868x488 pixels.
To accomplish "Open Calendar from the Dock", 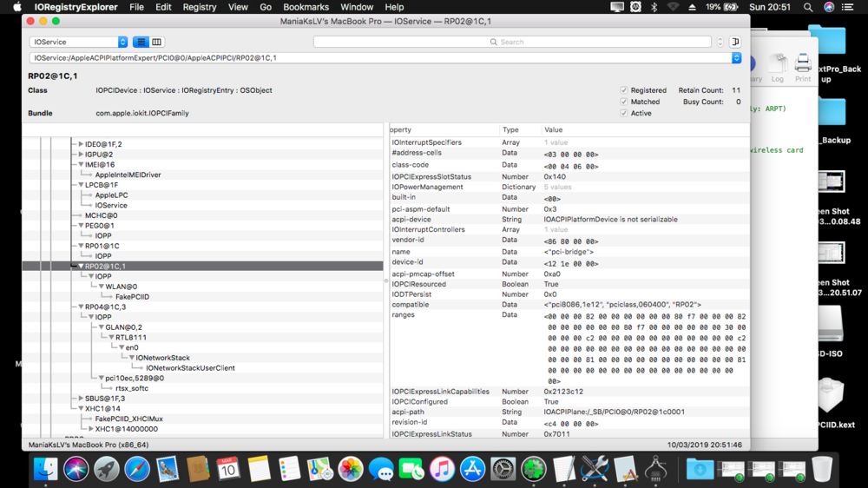I will click(228, 469).
